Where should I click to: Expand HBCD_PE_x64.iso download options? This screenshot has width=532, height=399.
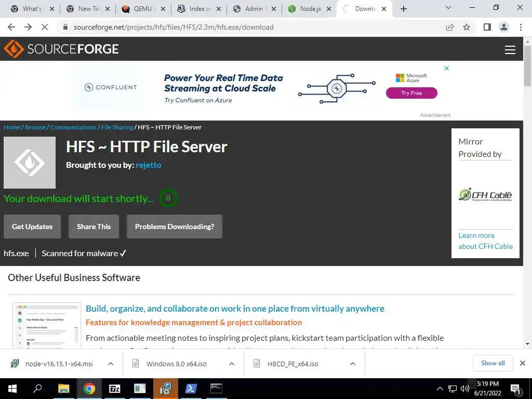point(353,364)
